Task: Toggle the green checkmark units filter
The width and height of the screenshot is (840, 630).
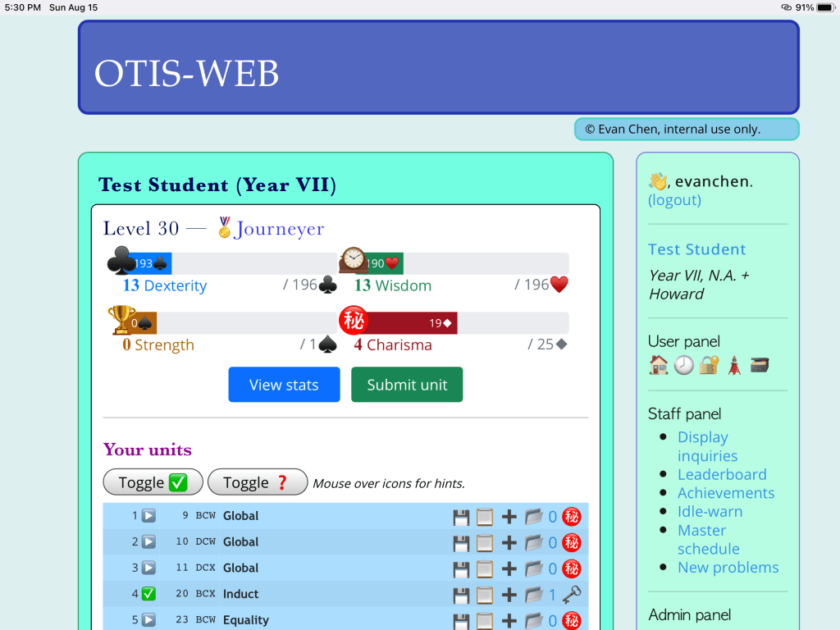Action: pyautogui.click(x=153, y=482)
